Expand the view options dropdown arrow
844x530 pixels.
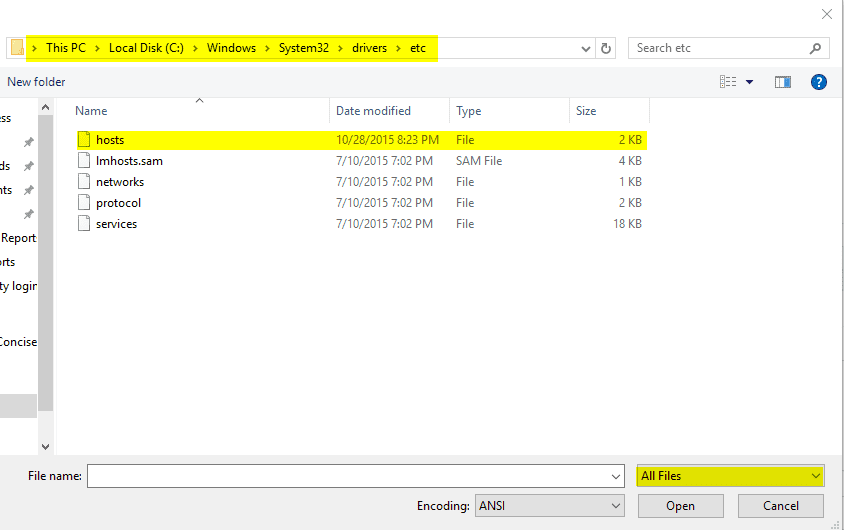pos(749,82)
